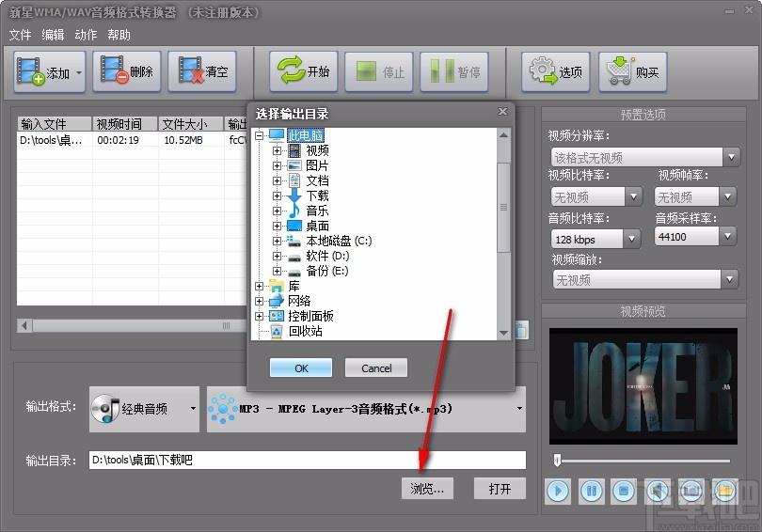Image resolution: width=762 pixels, height=532 pixels.
Task: Open the MP3 output format dropdown
Action: point(519,409)
